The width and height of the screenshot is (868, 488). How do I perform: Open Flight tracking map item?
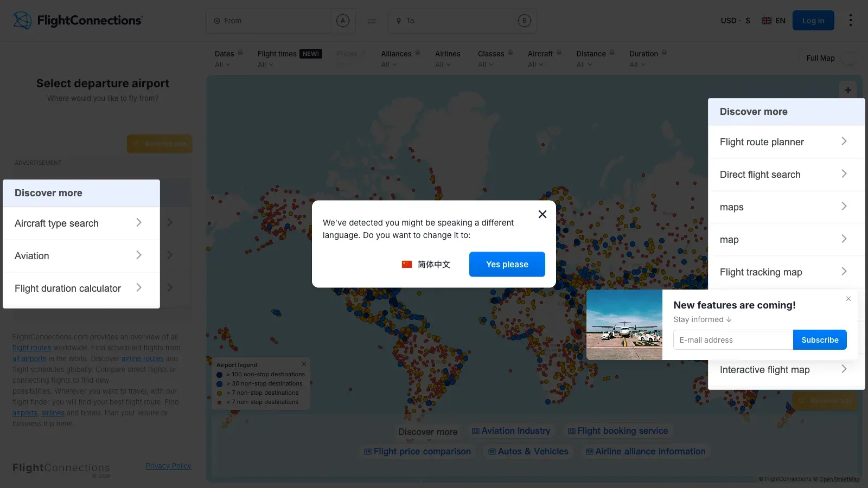(786, 272)
